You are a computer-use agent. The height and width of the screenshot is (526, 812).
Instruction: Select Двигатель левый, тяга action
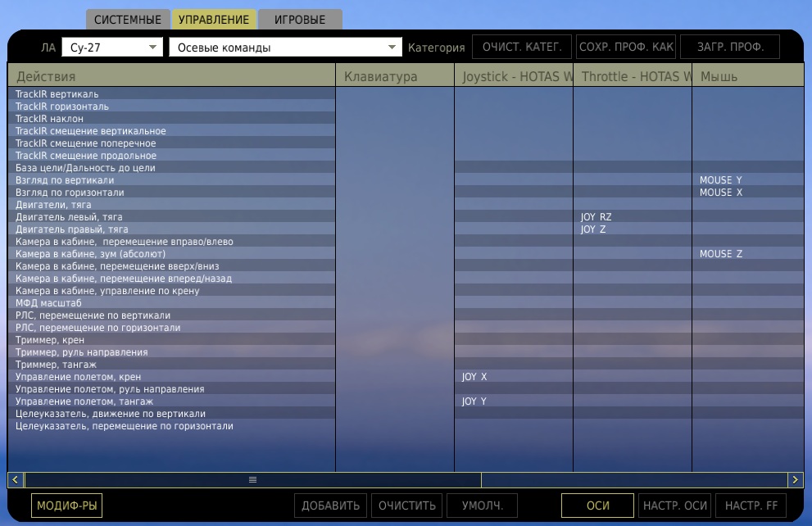(171, 217)
